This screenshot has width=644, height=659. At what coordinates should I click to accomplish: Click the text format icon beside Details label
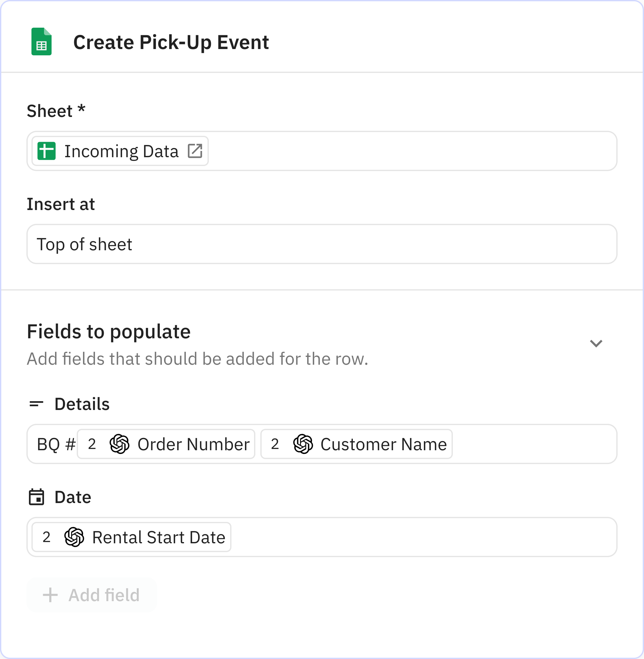37,404
